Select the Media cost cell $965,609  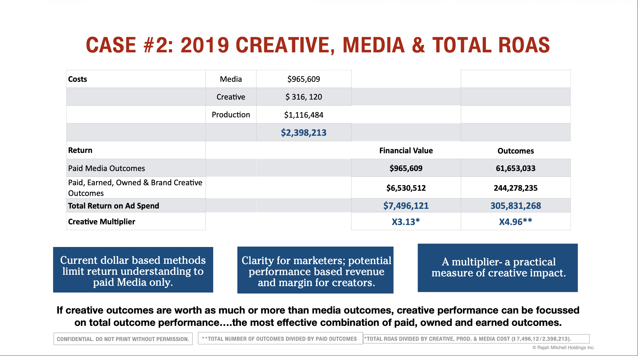[303, 79]
